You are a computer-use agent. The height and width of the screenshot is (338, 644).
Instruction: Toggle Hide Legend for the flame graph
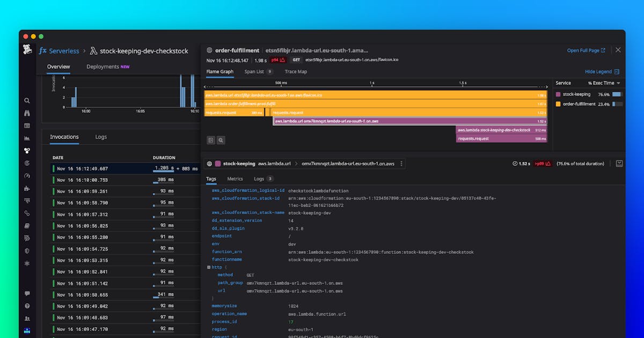[602, 71]
